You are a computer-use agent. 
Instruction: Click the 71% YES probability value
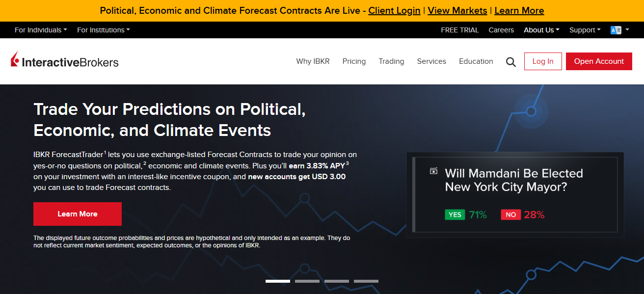coord(478,214)
